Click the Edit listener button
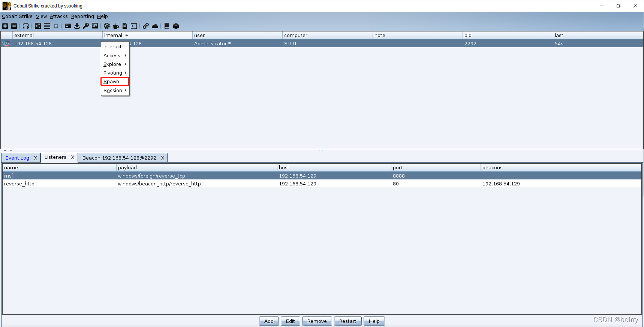 point(291,321)
